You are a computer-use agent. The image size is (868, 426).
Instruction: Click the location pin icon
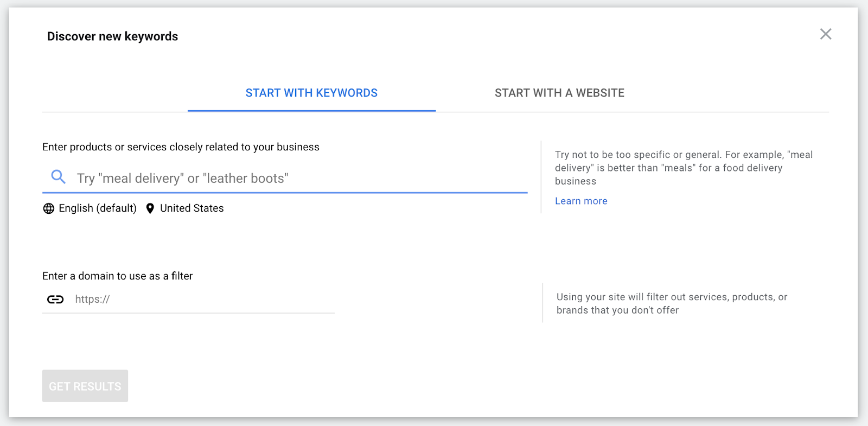pyautogui.click(x=150, y=208)
